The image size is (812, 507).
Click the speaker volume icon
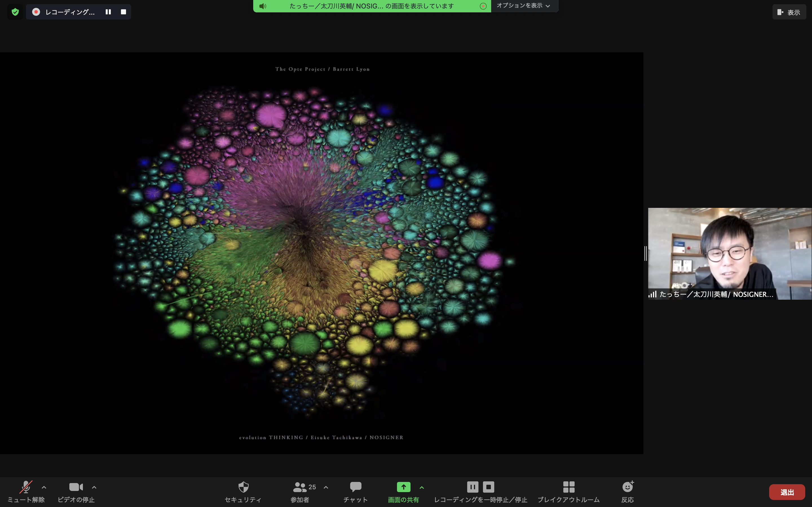tap(263, 6)
